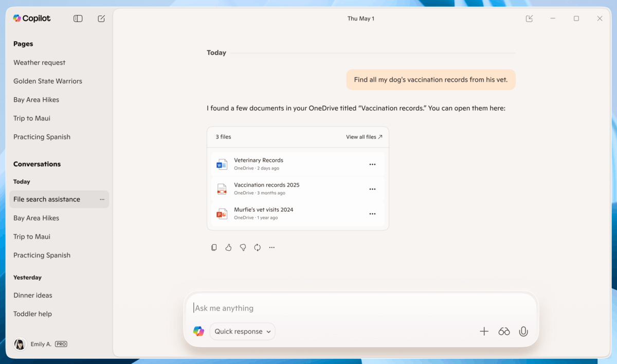
Task: Start a new chat with compose icon
Action: pos(101,19)
